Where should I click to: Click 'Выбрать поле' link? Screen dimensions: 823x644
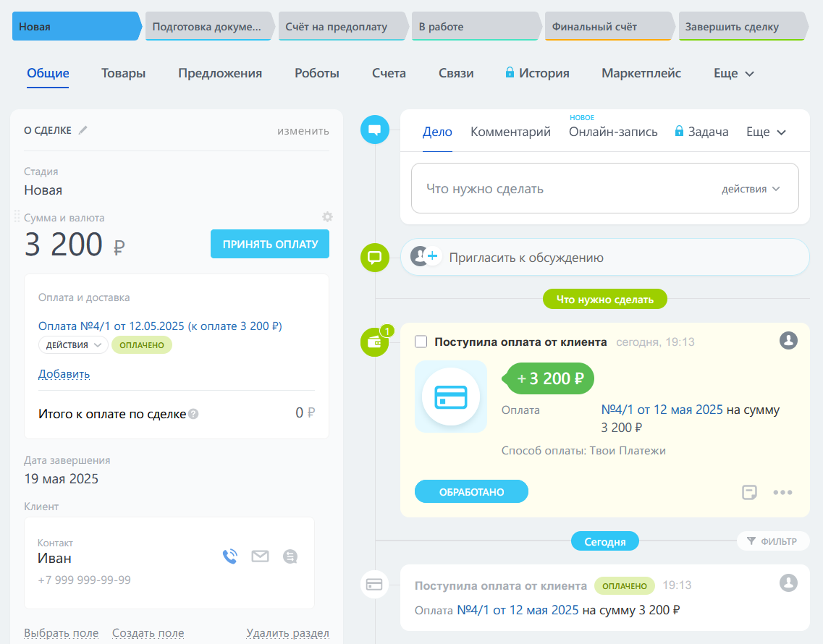(62, 633)
